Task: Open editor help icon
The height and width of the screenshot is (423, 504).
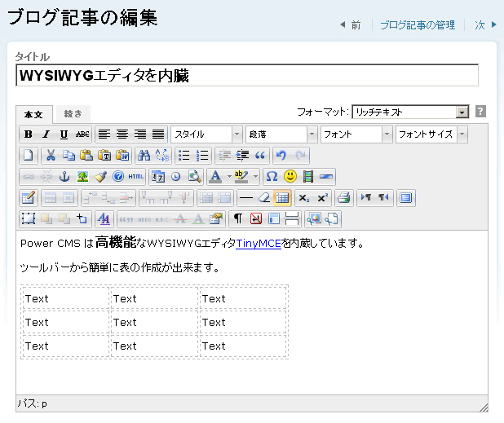Action: (x=118, y=176)
